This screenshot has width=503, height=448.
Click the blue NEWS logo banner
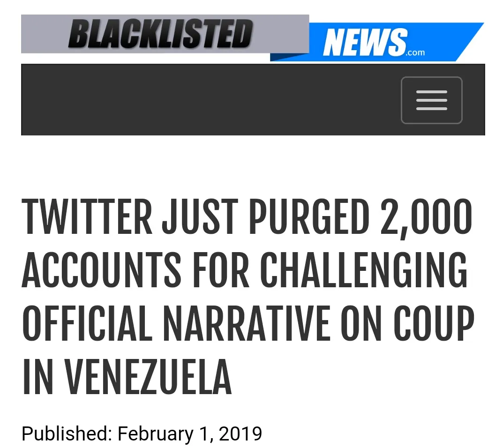(365, 42)
